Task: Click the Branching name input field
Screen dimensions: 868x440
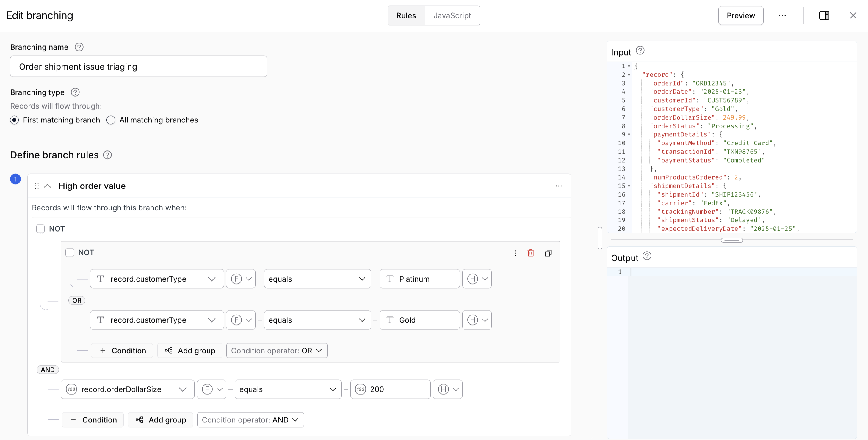Action: (x=139, y=67)
